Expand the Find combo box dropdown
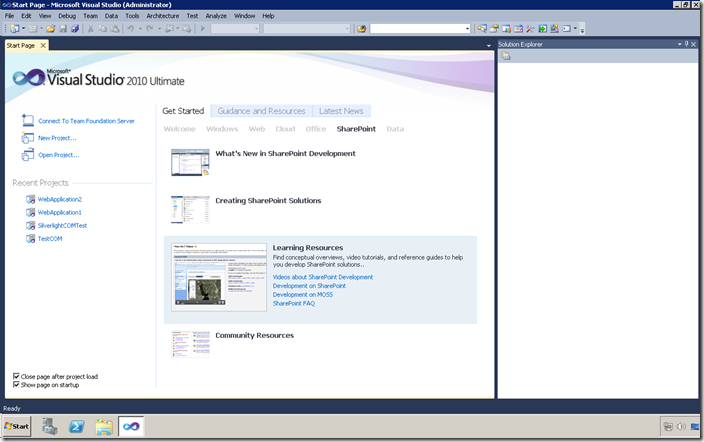Screen dimensions: 704x442 [x=466, y=29]
